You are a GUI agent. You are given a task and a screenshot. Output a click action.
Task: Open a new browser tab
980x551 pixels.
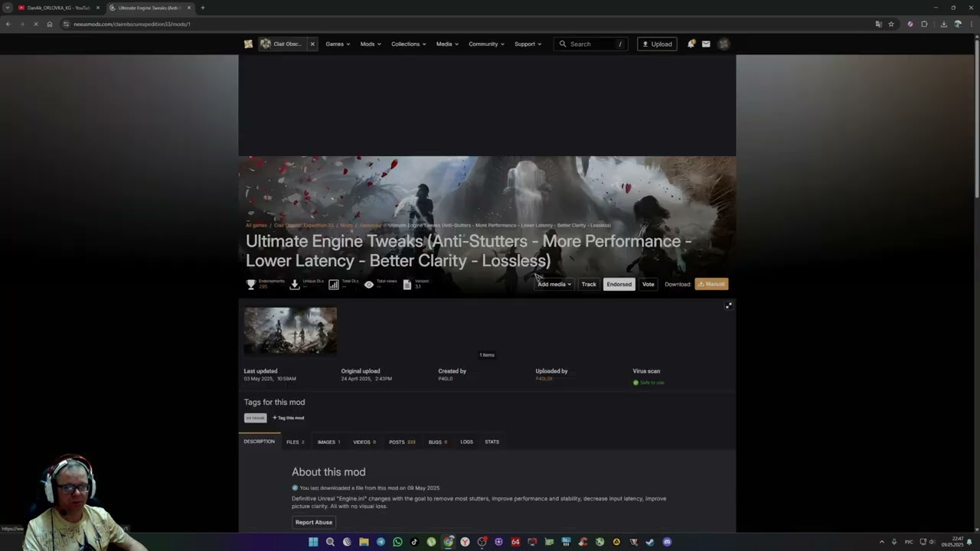pos(203,8)
